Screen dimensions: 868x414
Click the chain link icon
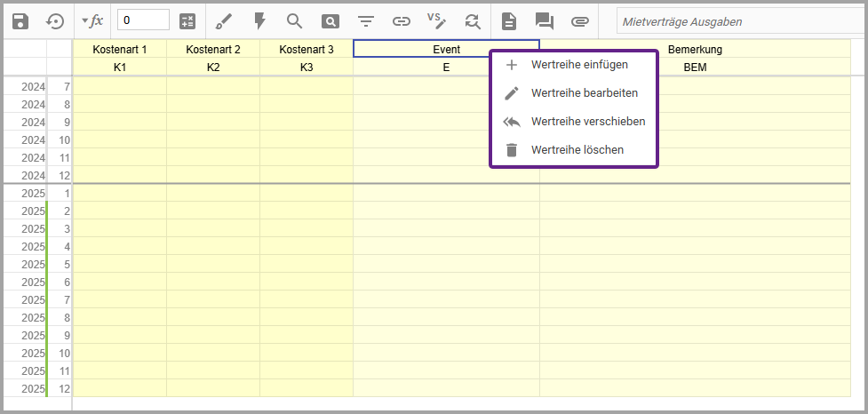click(x=402, y=20)
